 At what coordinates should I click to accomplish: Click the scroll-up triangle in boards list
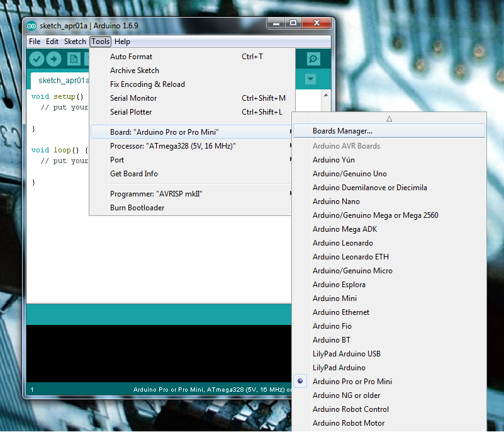point(389,118)
